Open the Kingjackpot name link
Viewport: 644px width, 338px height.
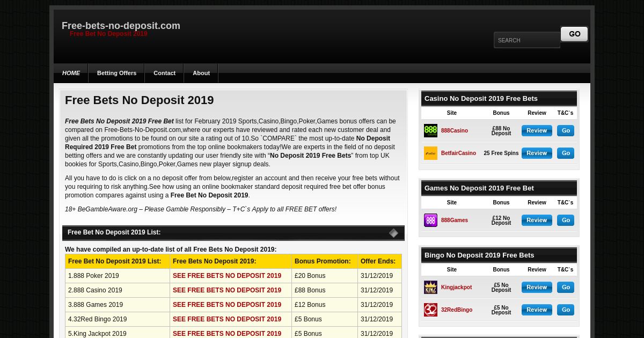(456, 288)
